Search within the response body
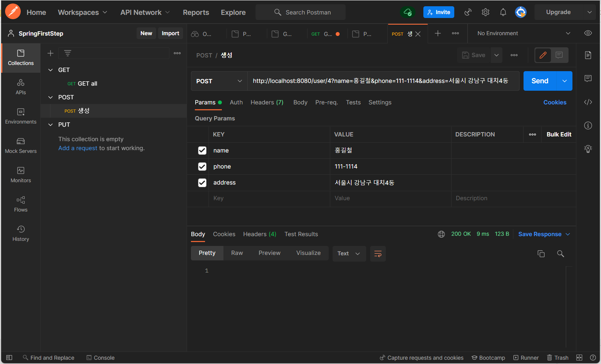The height and width of the screenshot is (364, 601). tap(561, 254)
